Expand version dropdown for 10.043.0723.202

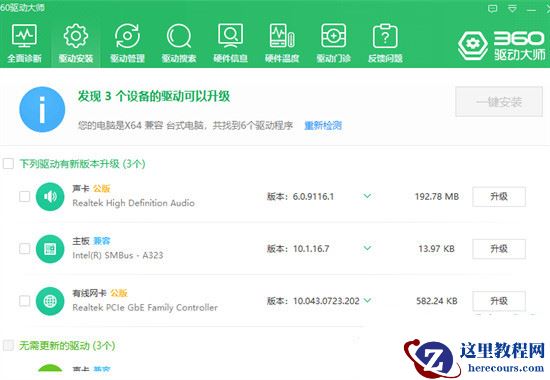click(x=367, y=300)
